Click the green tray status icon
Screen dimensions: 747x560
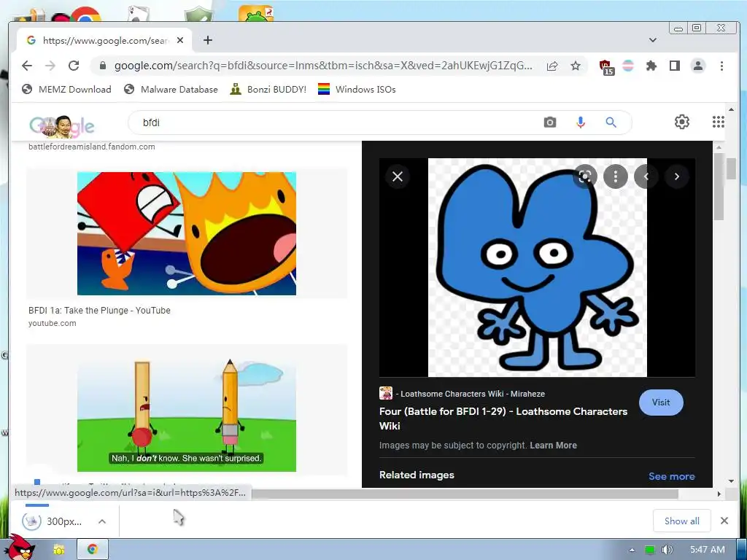pyautogui.click(x=649, y=550)
